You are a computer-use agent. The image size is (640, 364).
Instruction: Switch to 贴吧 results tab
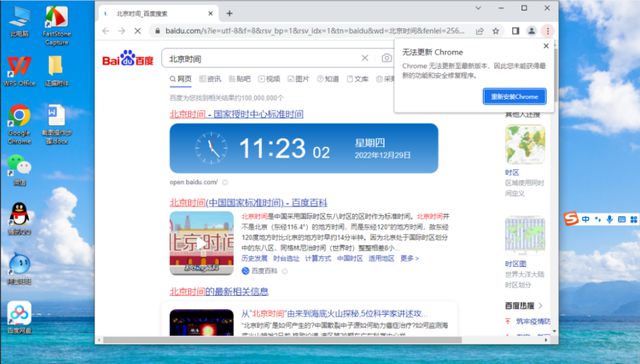pyautogui.click(x=240, y=79)
